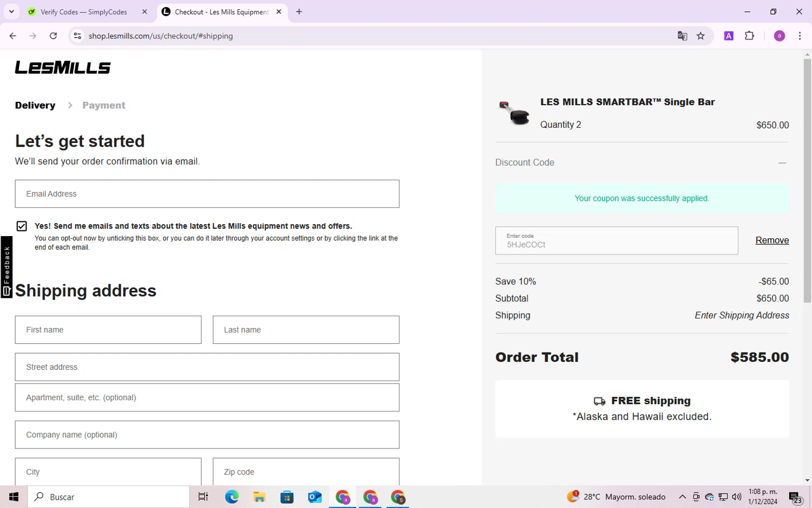This screenshot has width=812, height=508.
Task: Click the FREE shipping truck icon
Action: (599, 401)
